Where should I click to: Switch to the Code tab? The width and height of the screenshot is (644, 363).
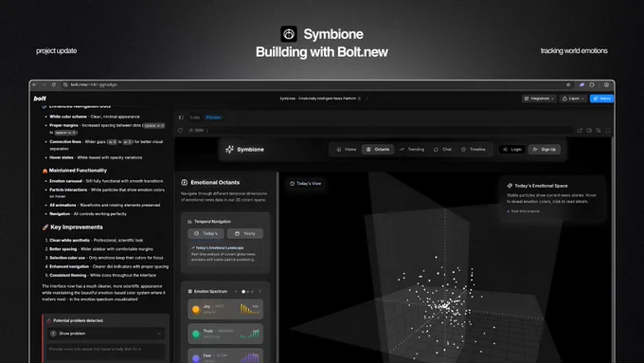[x=195, y=118]
